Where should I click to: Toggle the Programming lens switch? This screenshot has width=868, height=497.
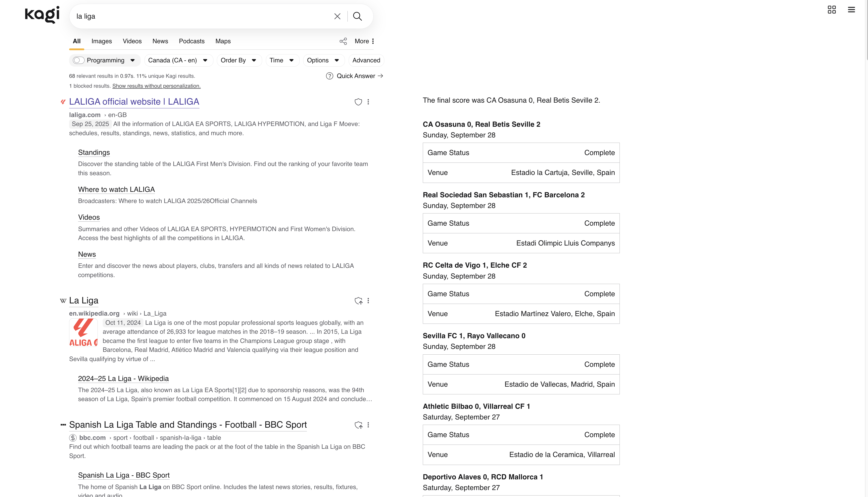[x=79, y=60]
